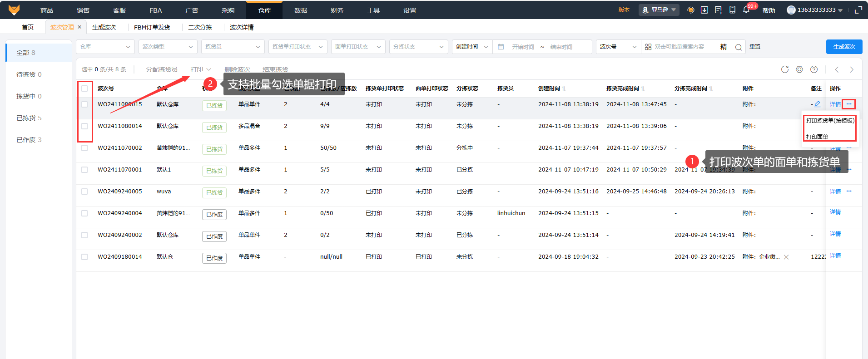Screen dimensions: 868x359
Task: Select checkbox for wave WO2411080014
Action: tap(84, 126)
